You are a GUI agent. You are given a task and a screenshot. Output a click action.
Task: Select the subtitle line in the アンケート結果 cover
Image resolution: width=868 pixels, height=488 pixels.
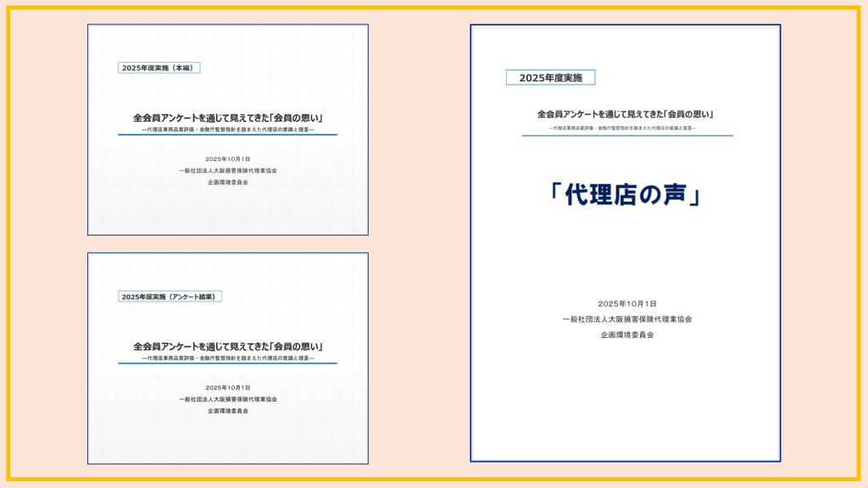coord(228,358)
